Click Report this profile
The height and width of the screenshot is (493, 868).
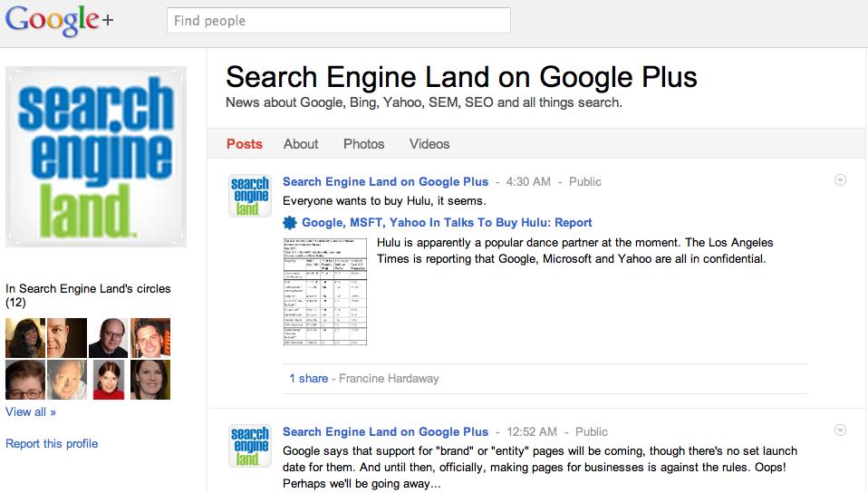pos(52,444)
